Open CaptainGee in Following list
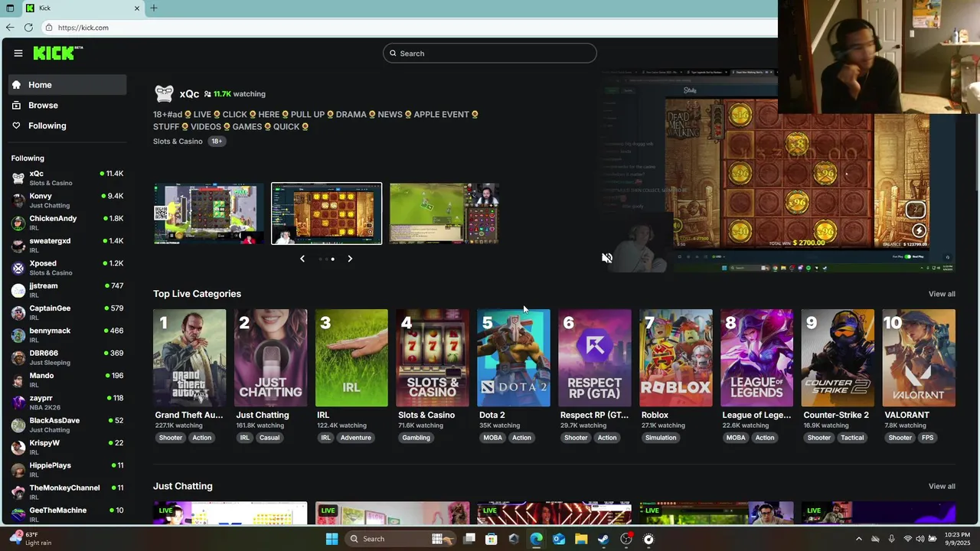The height and width of the screenshot is (551, 980). tap(67, 312)
